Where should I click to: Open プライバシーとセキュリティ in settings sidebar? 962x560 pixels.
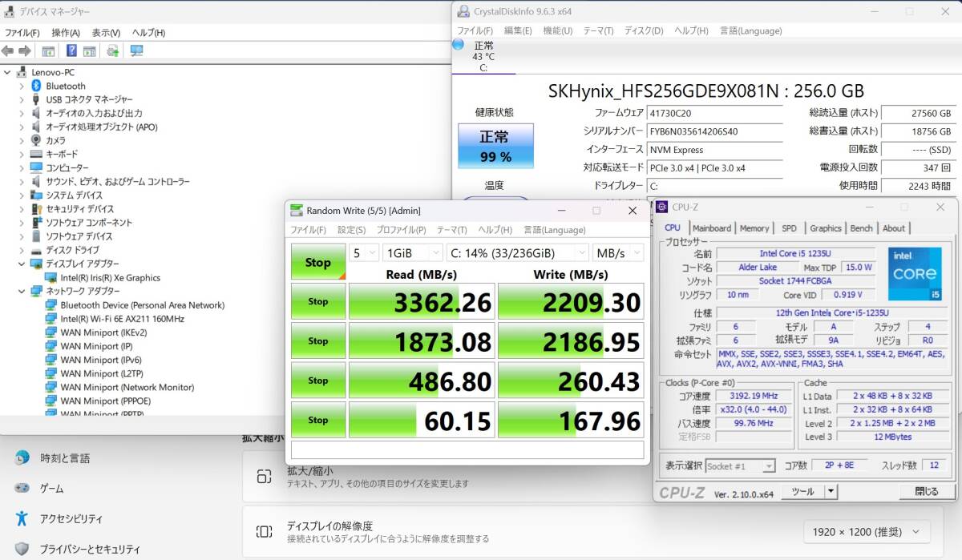(90, 549)
